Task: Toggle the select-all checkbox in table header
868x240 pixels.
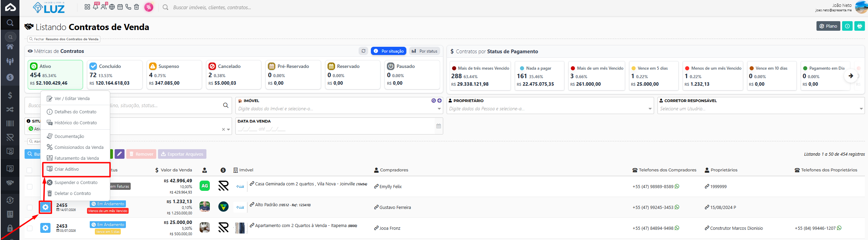Action: pyautogui.click(x=29, y=170)
